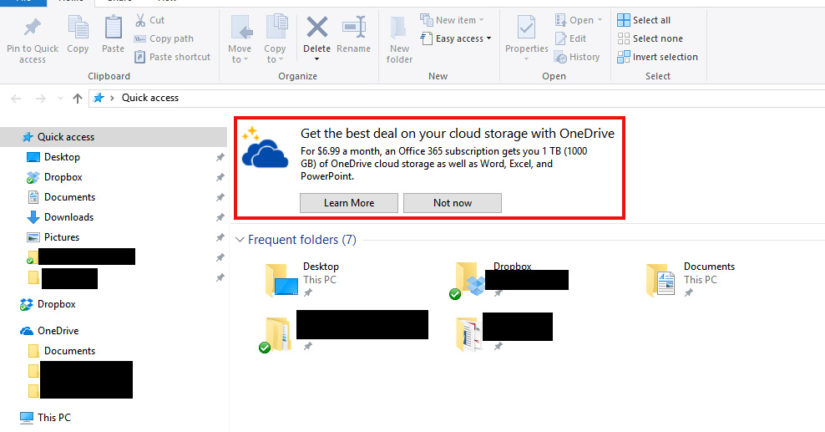Go back with the Back arrow
Viewport: 825px width, 432px height.
pyautogui.click(x=16, y=98)
